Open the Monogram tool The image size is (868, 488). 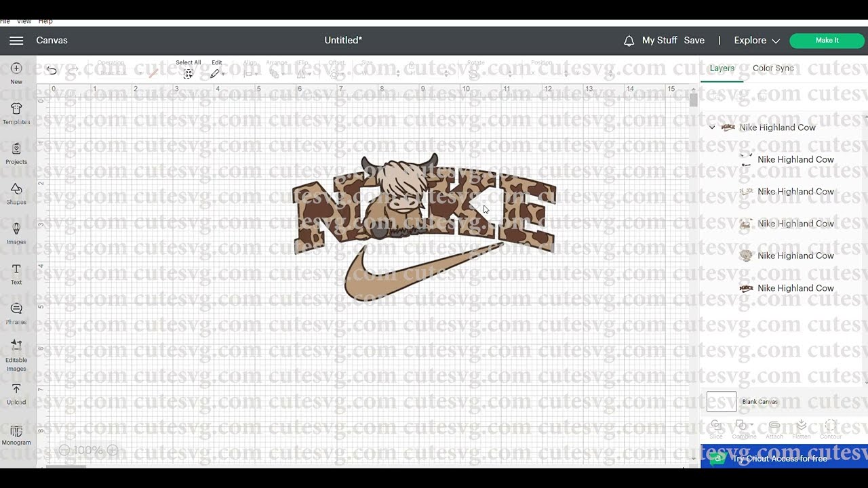coord(16,435)
